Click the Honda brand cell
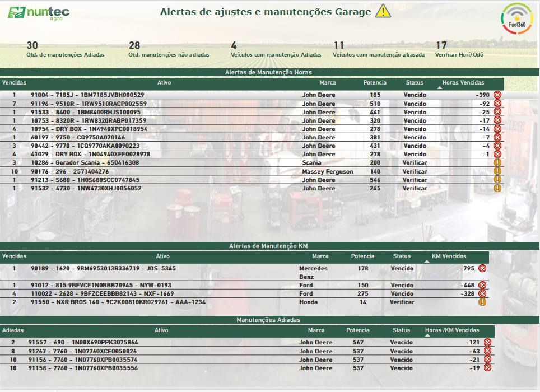Screen dimensions: 540x392 (x=308, y=302)
